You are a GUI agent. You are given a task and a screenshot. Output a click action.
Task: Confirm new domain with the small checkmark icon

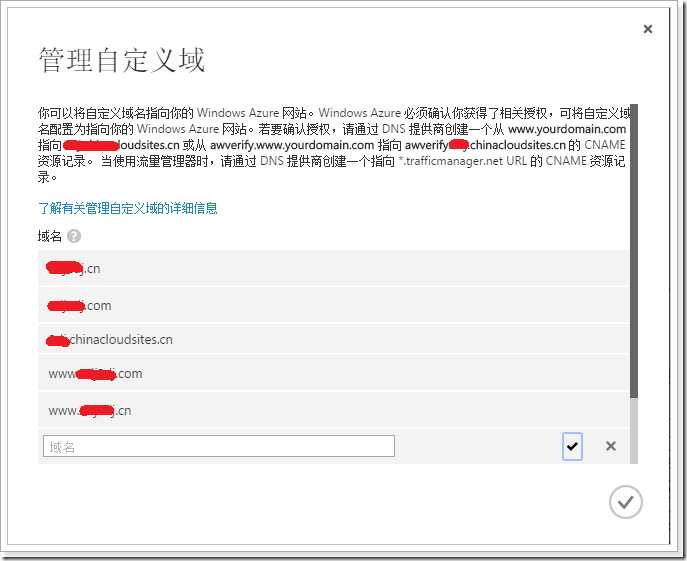click(572, 446)
